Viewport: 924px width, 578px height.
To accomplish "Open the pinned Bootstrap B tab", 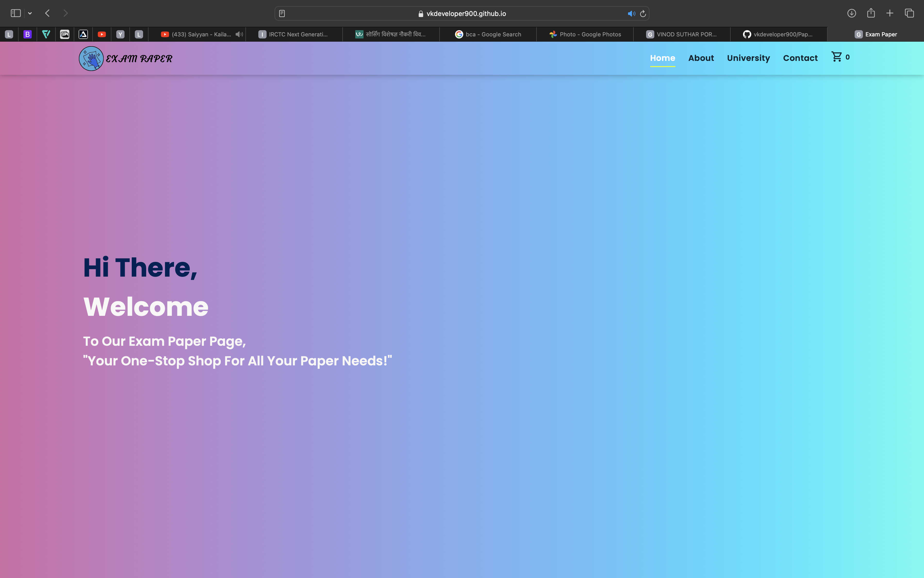I will click(28, 34).
